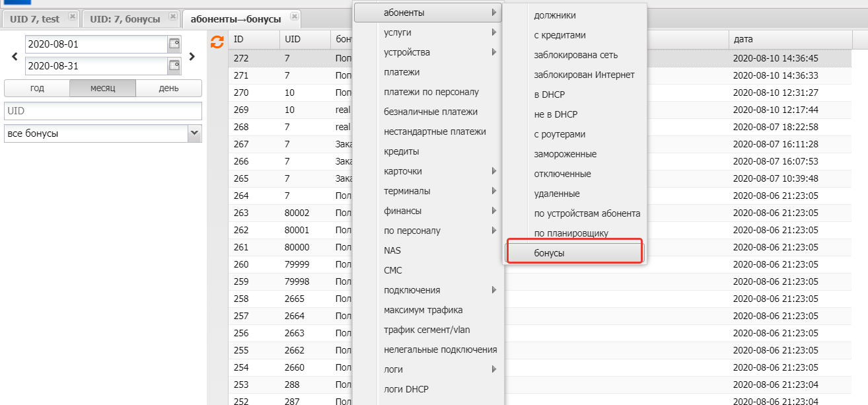Close the 'UID 7, test' tab
Image resolution: width=868 pixels, height=405 pixels.
click(73, 16)
